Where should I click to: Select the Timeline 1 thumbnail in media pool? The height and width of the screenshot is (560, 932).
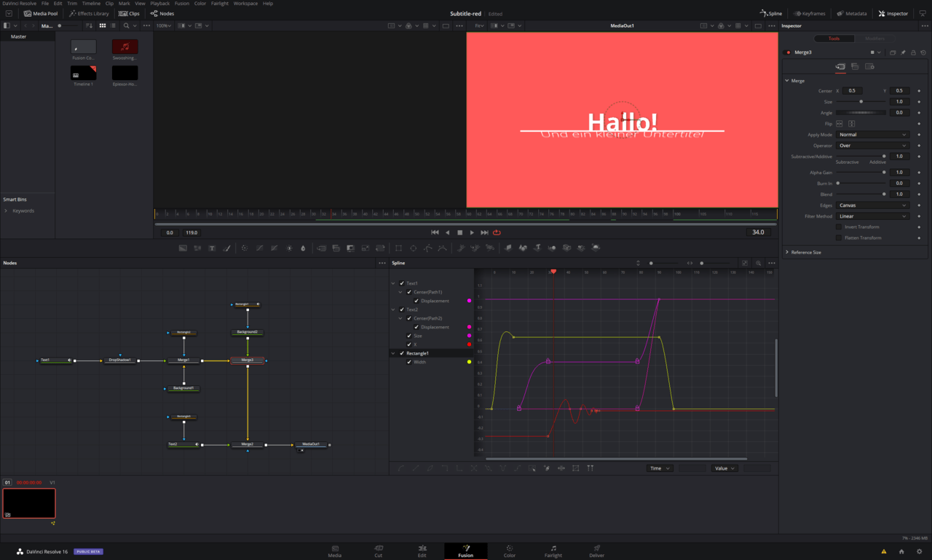83,73
